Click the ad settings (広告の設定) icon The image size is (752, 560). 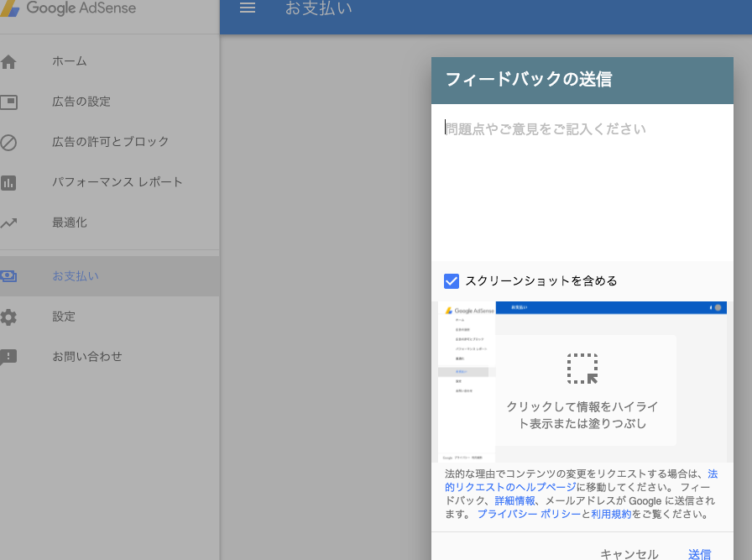click(x=8, y=102)
